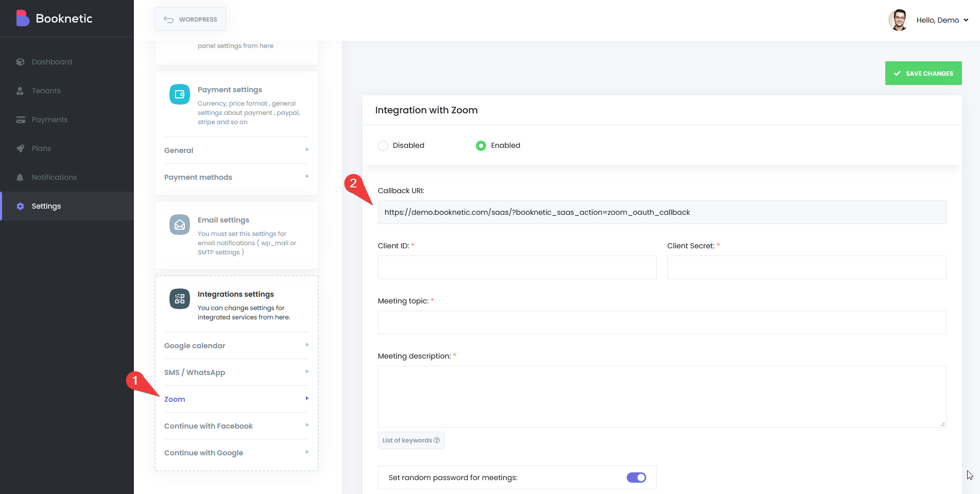The height and width of the screenshot is (494, 980).
Task: Click the Integrations settings grid icon
Action: [x=180, y=299]
